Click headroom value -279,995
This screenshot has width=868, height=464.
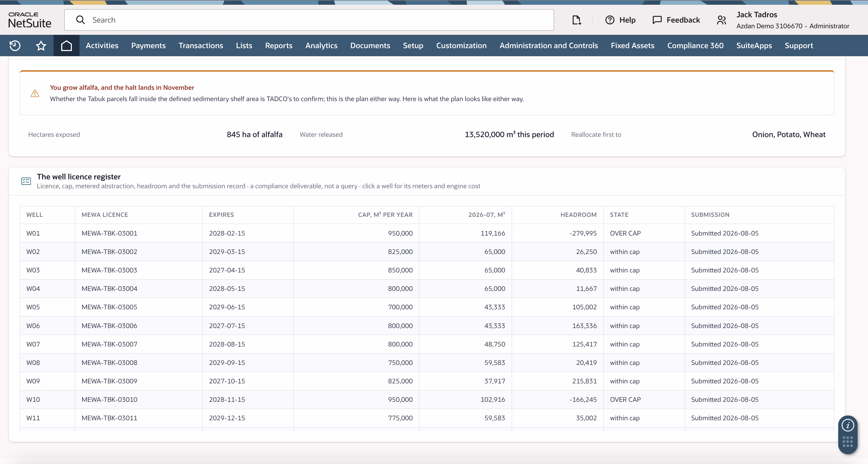[583, 233]
